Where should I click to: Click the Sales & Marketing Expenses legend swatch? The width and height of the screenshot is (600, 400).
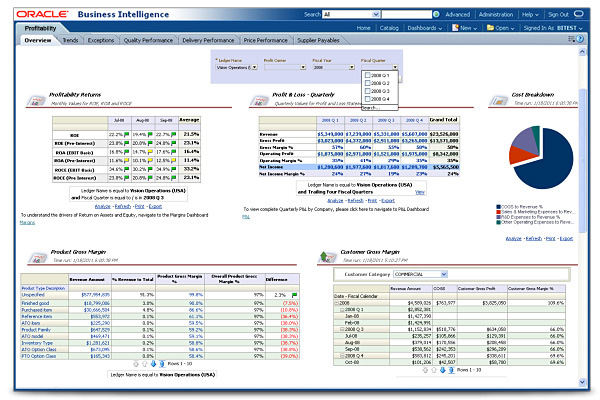point(499,212)
